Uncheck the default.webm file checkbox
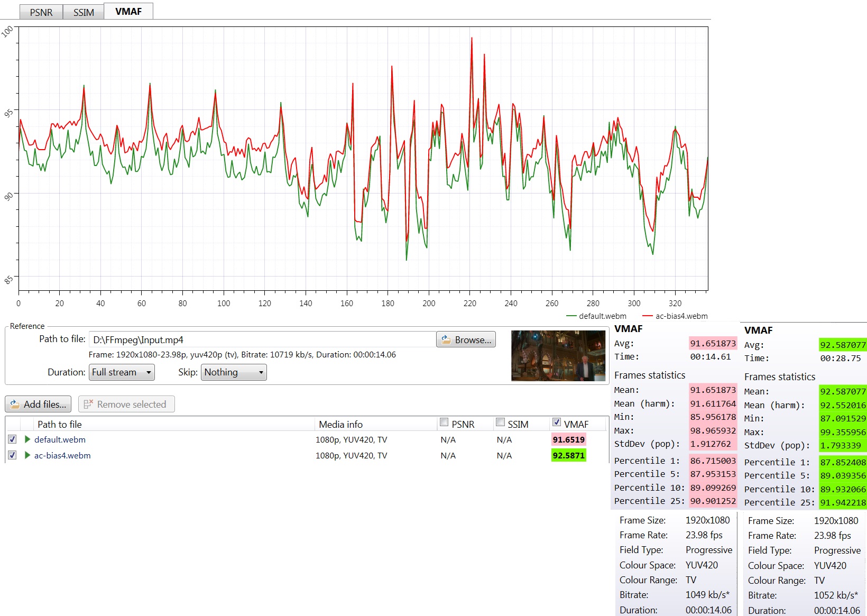This screenshot has height=616, width=867. point(12,439)
